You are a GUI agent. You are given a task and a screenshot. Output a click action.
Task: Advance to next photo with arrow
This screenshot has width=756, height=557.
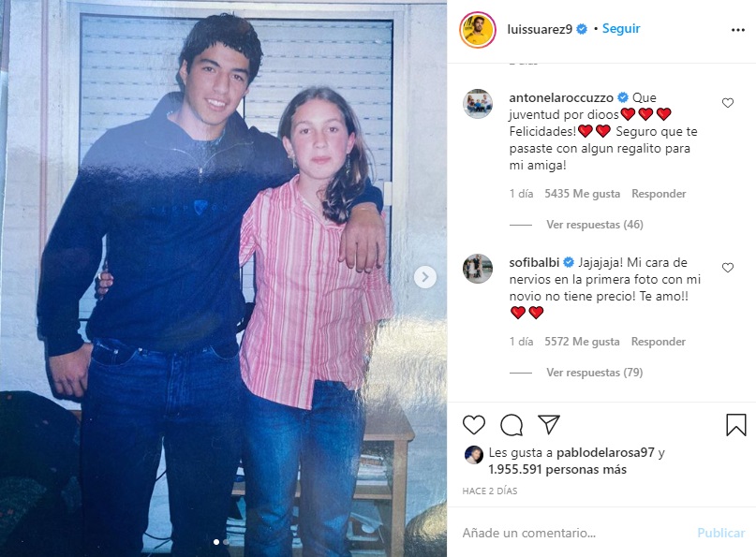tap(424, 277)
